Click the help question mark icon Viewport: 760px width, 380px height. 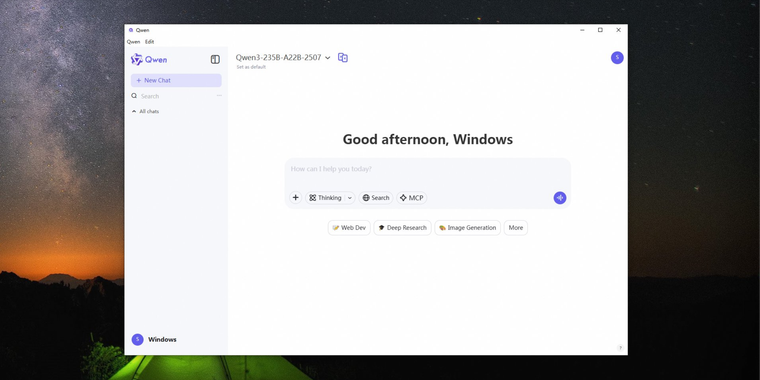620,348
